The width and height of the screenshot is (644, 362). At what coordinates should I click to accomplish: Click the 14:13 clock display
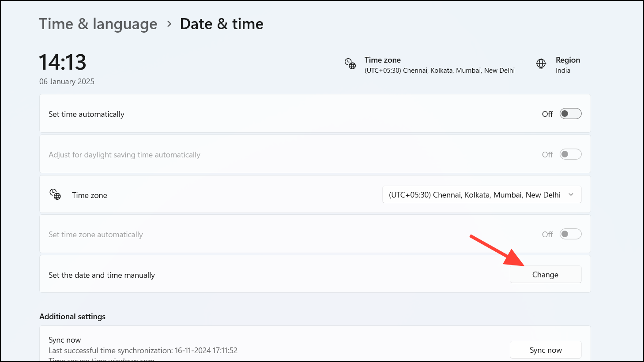63,62
